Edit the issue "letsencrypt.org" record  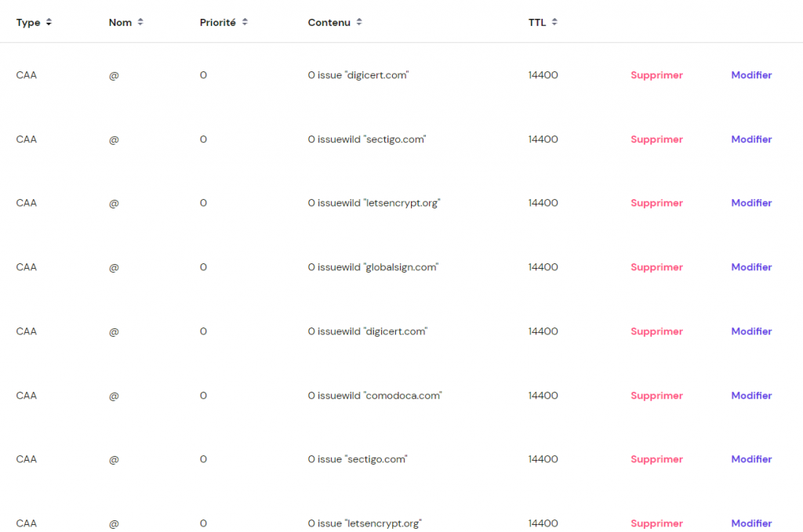[x=751, y=523]
